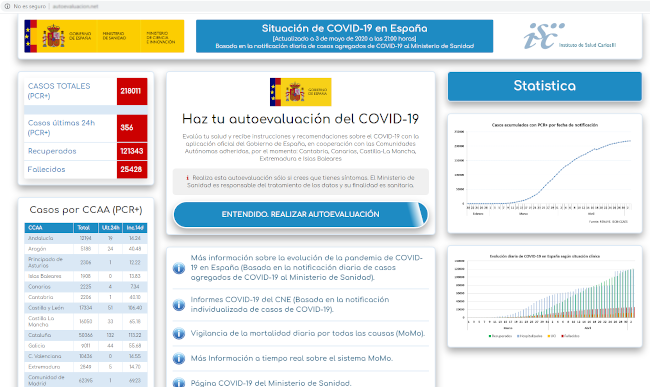Click the Fallecidos label
This screenshot has width=650, height=387.
click(x=46, y=169)
